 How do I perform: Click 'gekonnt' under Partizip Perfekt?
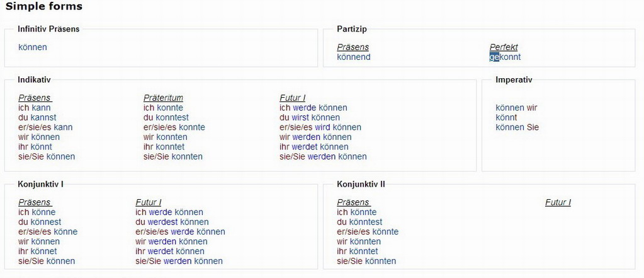click(505, 57)
